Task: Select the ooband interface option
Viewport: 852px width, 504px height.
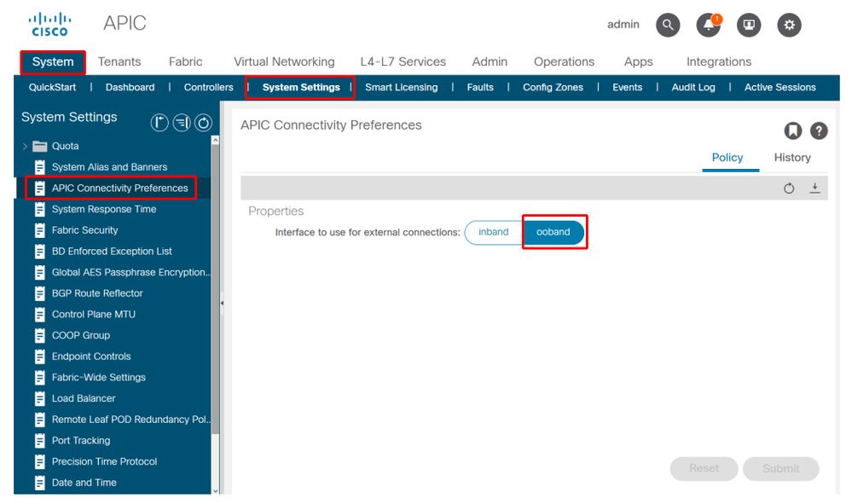Action: (x=554, y=232)
